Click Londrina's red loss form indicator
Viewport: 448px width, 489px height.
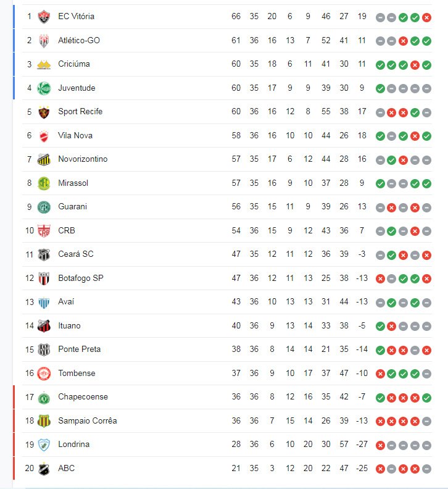[x=380, y=445]
